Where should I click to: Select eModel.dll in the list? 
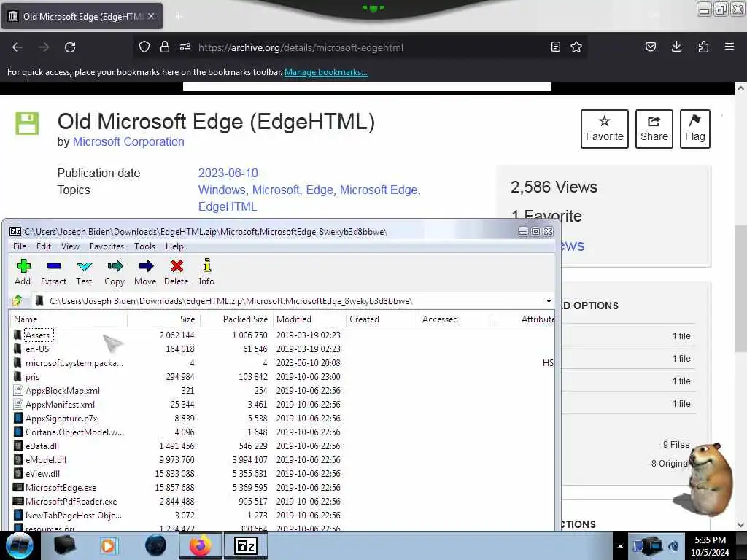tap(46, 459)
